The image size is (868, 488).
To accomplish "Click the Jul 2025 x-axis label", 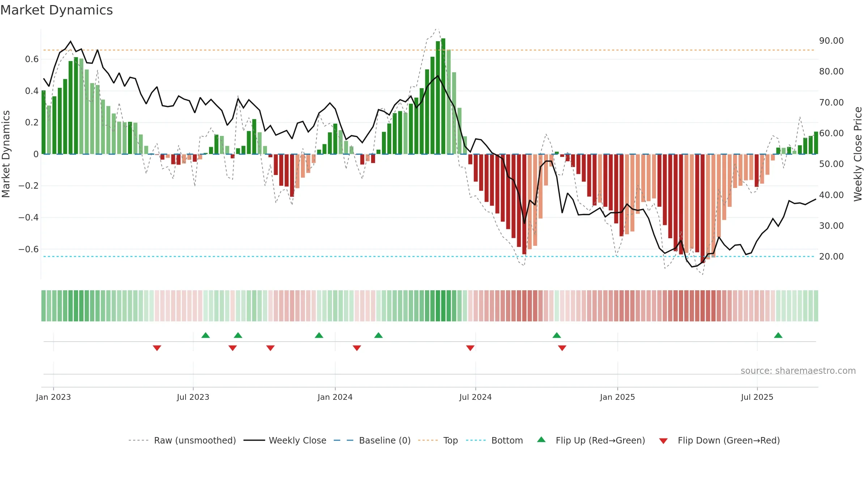I will [x=757, y=397].
